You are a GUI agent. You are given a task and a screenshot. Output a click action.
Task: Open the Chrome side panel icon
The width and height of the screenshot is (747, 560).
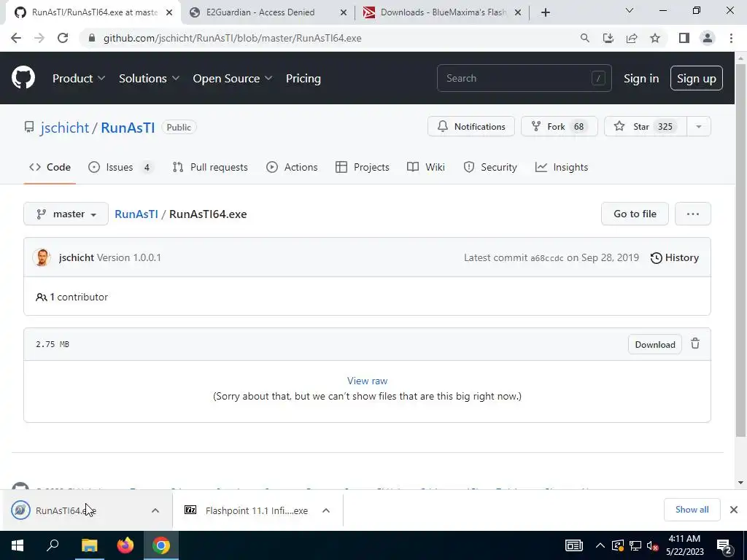(x=684, y=38)
